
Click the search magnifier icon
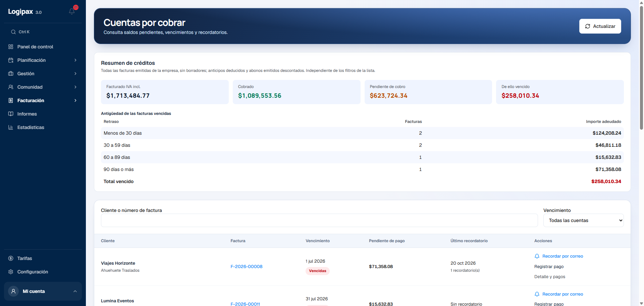coord(13,32)
